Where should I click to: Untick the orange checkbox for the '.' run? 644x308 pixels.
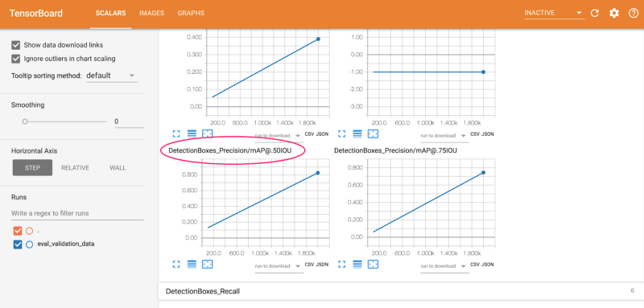pos(18,231)
